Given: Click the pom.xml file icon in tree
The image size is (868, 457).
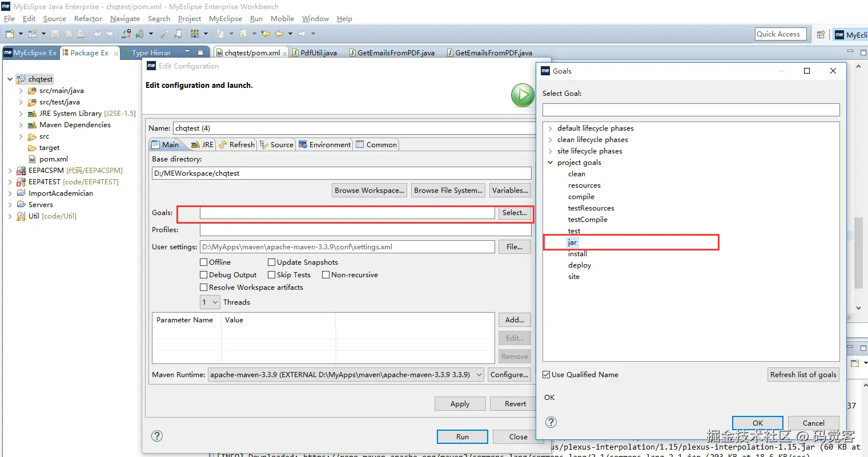Looking at the screenshot, I should coord(32,159).
